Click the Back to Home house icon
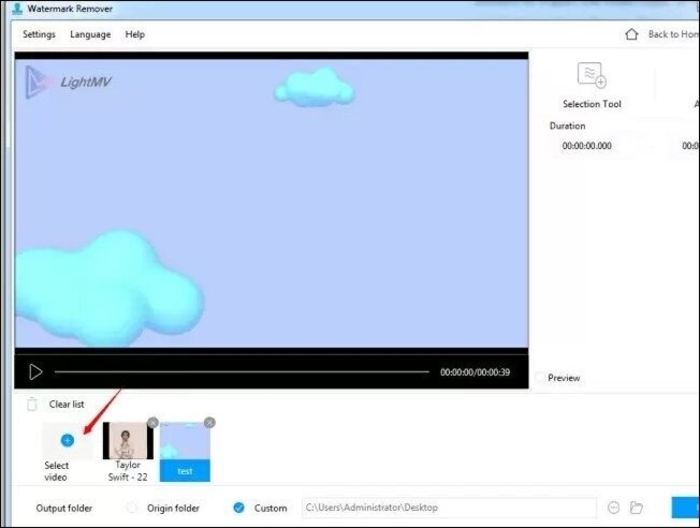700x528 pixels. 631,34
